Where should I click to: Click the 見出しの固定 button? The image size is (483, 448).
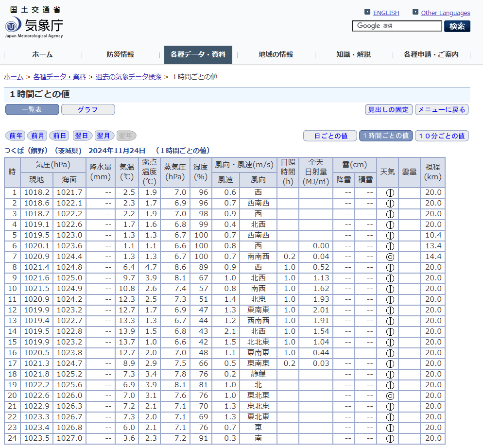click(x=389, y=109)
